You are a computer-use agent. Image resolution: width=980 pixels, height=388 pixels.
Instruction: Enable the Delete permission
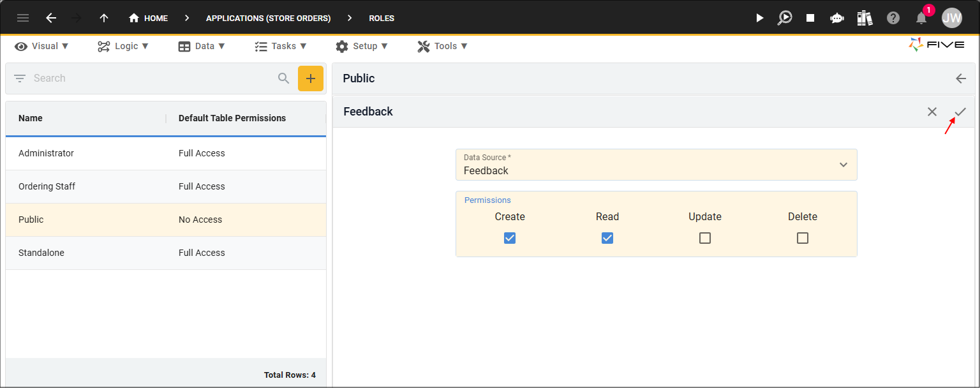pyautogui.click(x=803, y=238)
